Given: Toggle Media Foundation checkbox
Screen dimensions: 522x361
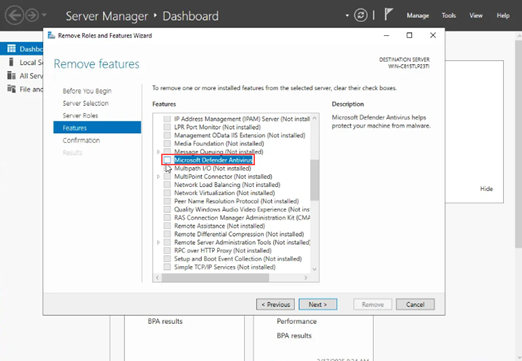Looking at the screenshot, I should pos(167,143).
